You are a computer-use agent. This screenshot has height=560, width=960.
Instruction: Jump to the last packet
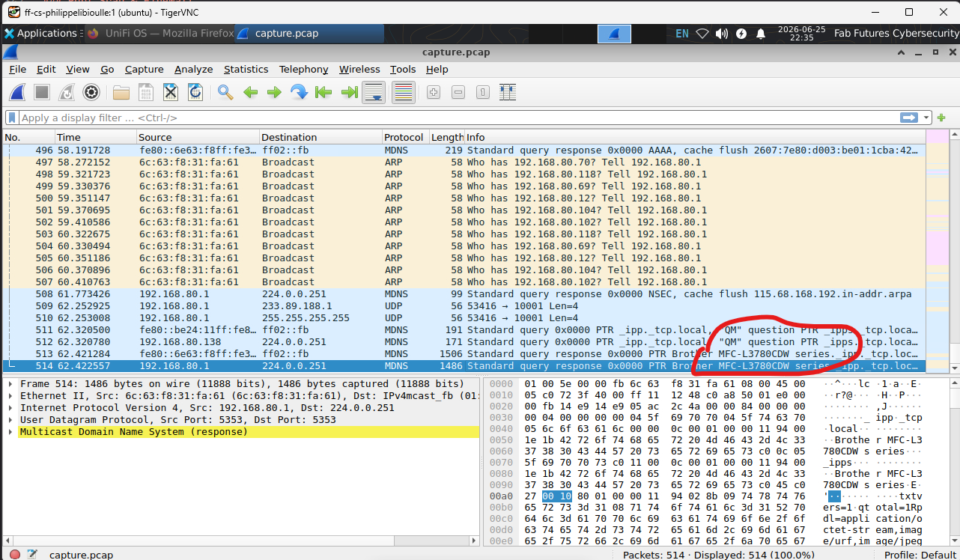pyautogui.click(x=349, y=92)
